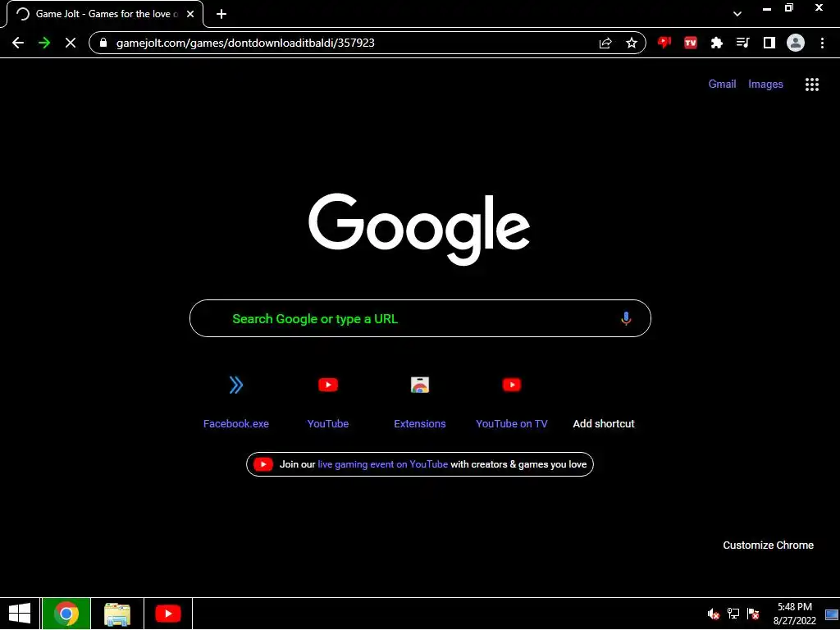Open the YouTube shortcut tile
Image resolution: width=840 pixels, height=630 pixels.
coord(328,400)
